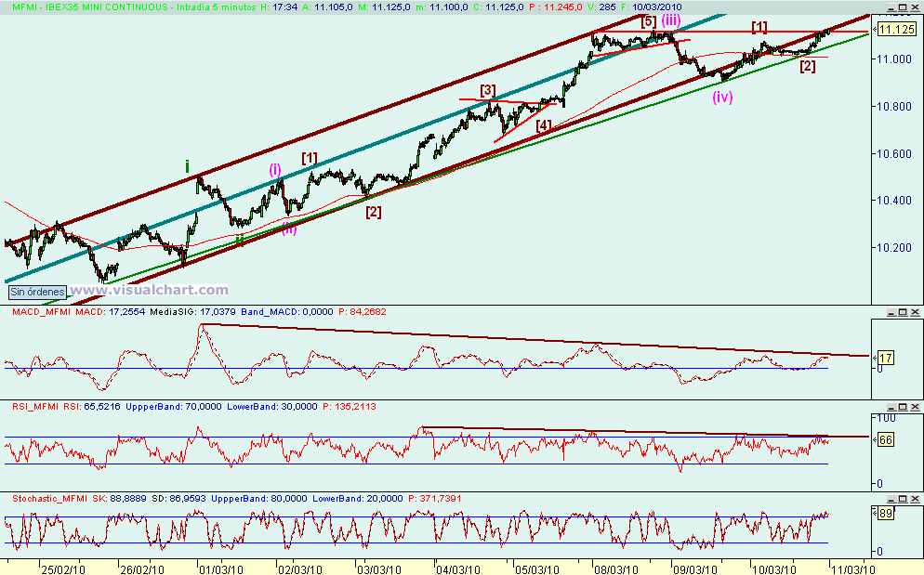Maximize the Stochastic indicator pane
The image size is (924, 575).
(904, 499)
